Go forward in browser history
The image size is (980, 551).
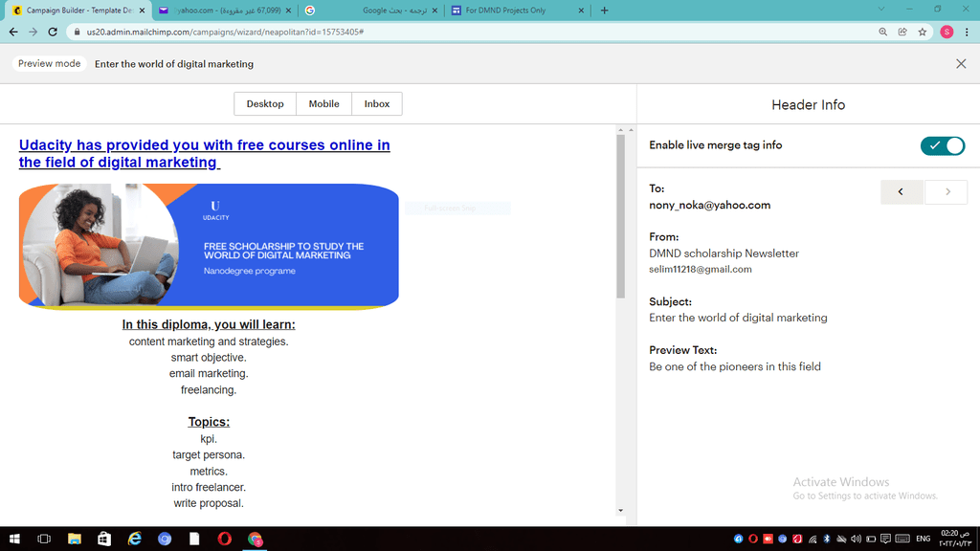tap(33, 32)
